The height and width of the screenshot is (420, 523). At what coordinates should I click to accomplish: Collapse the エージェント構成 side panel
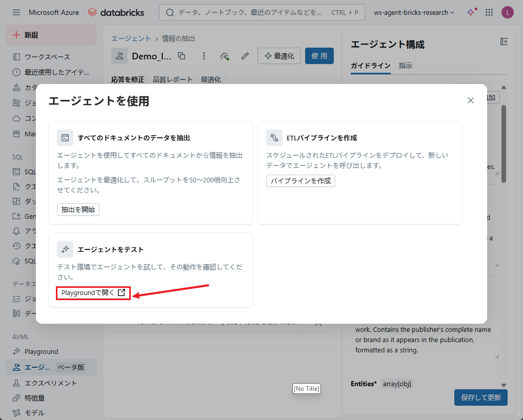[504, 42]
